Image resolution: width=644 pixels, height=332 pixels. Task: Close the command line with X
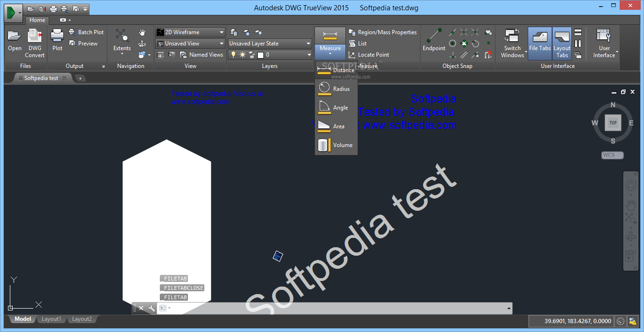[141, 308]
